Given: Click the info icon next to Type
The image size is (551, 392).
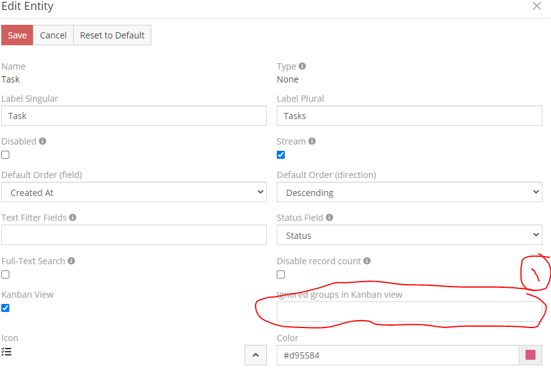Looking at the screenshot, I should [302, 66].
